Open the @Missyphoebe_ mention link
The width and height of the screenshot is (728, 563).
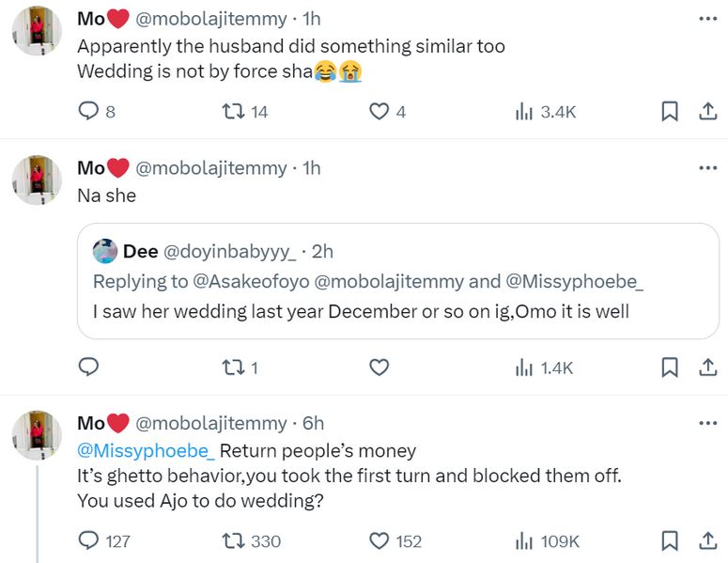(146, 450)
